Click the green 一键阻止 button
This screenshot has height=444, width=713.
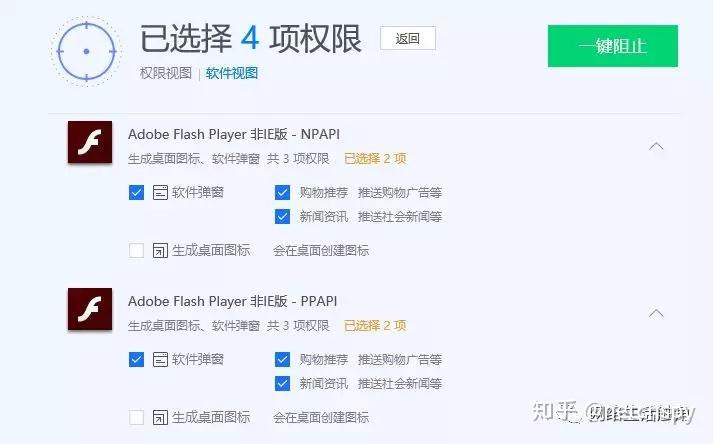(x=613, y=46)
